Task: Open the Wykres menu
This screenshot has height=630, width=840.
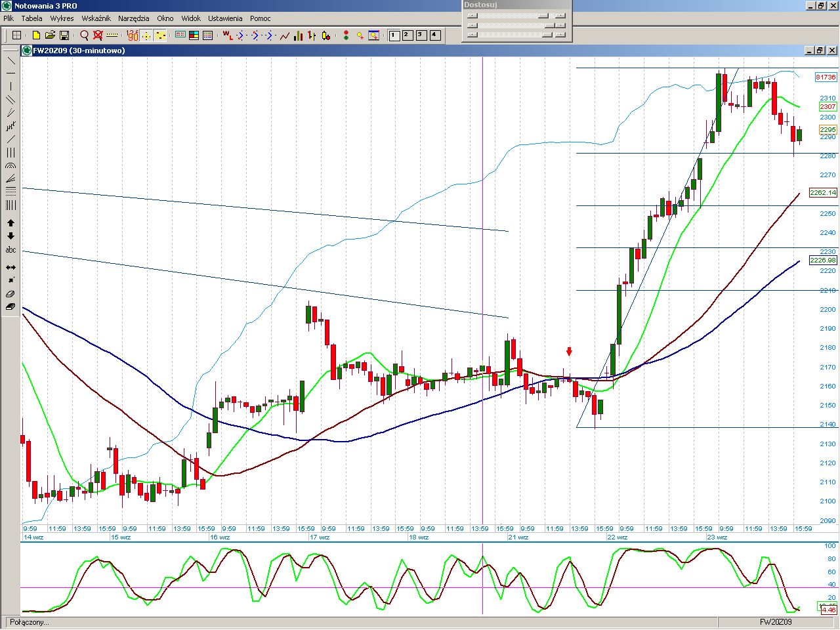Action: [x=62, y=18]
